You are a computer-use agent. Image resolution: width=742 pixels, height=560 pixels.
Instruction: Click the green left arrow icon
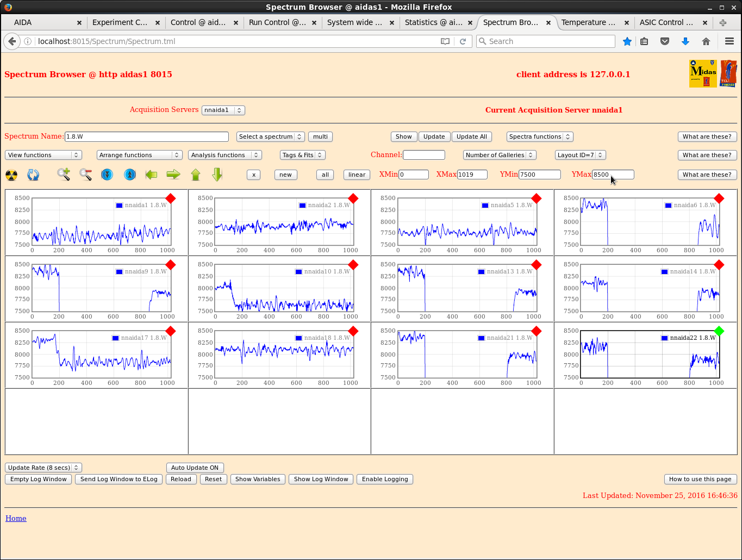tap(151, 175)
